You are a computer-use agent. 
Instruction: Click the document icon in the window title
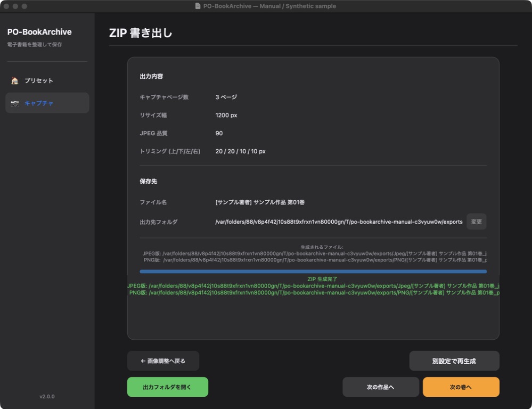coord(198,6)
